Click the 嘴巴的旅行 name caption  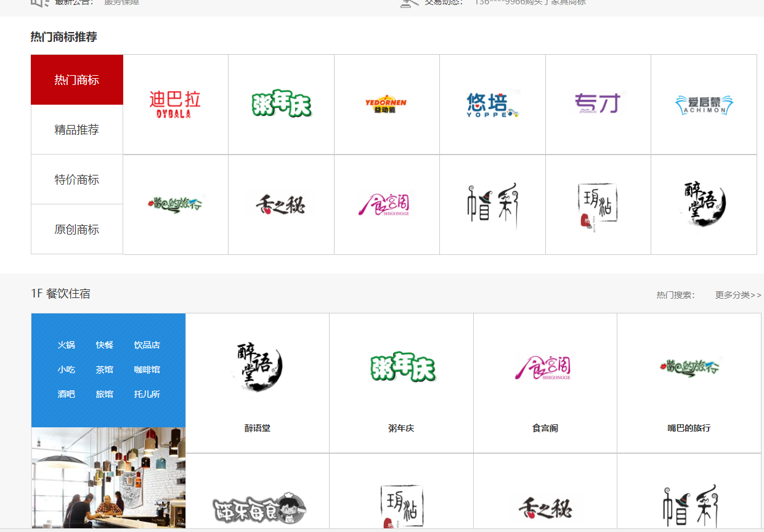[689, 428]
